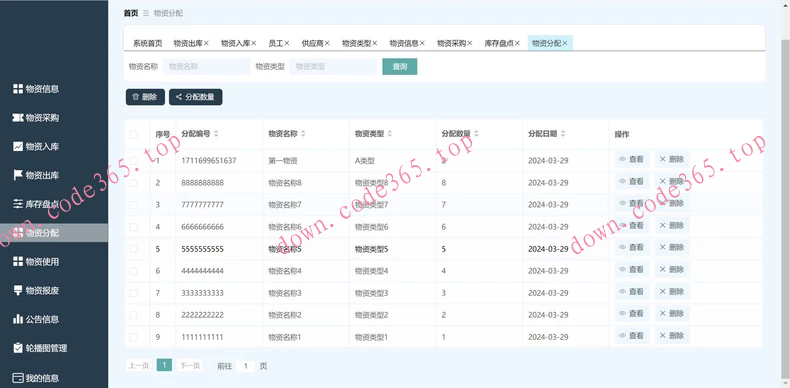View details of 物资名称5 row

tap(632, 247)
